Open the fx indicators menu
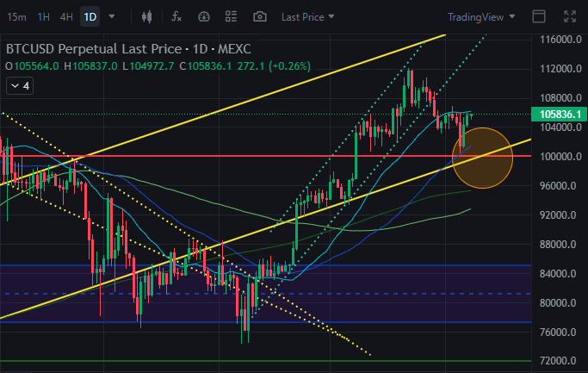 (x=176, y=16)
